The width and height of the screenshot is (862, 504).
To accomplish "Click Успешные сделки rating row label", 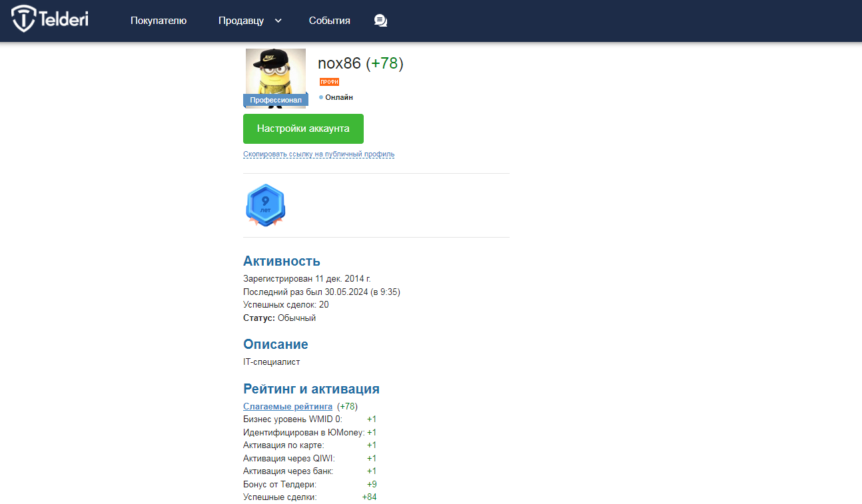I will 280,497.
